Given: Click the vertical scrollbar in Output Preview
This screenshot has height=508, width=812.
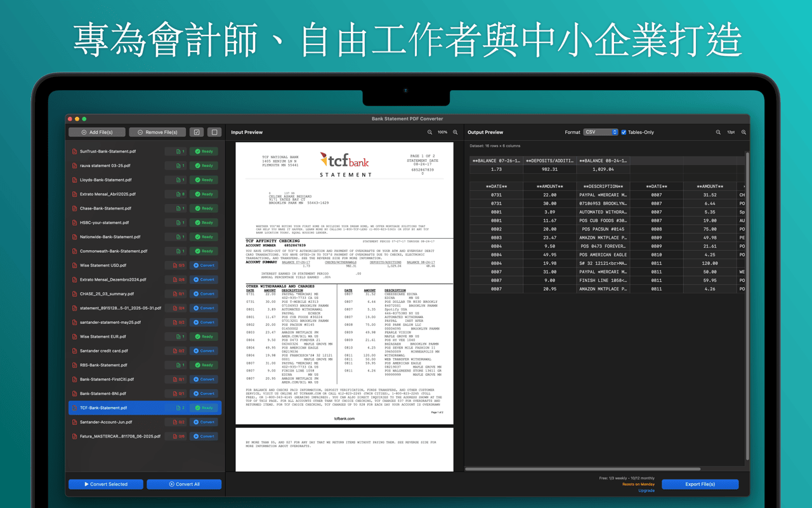Looking at the screenshot, I should [747, 305].
